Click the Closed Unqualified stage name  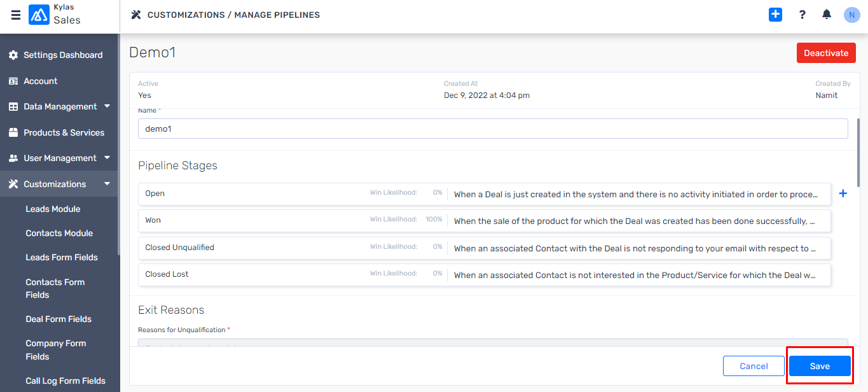179,248
